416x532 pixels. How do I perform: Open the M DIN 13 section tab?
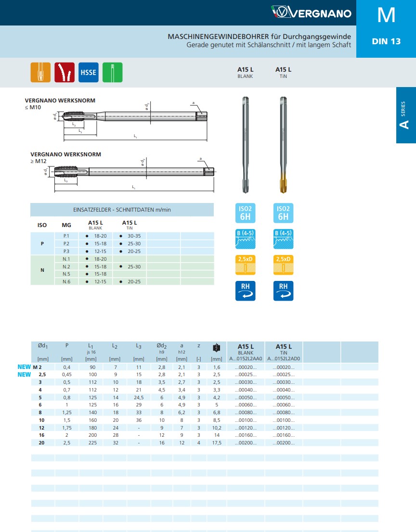coord(386,29)
